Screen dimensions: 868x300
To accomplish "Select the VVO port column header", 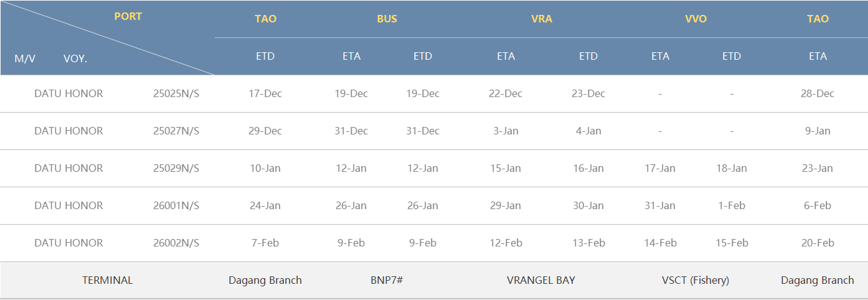I will (696, 19).
